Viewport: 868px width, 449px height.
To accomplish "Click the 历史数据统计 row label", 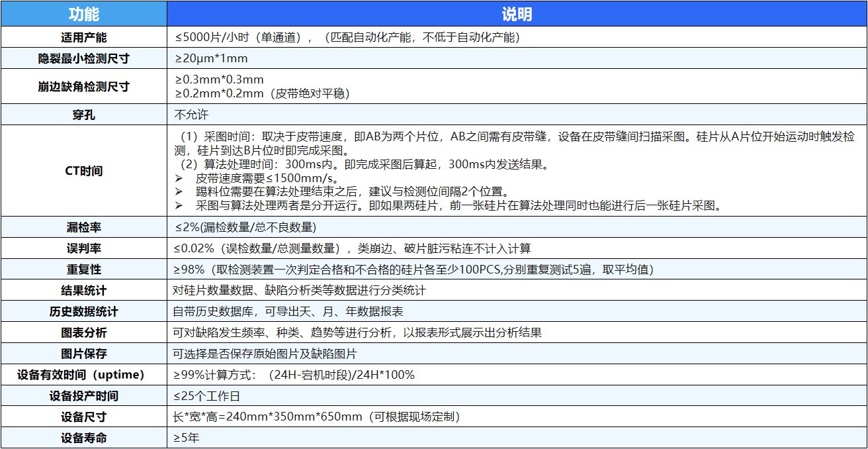I will (x=83, y=311).
